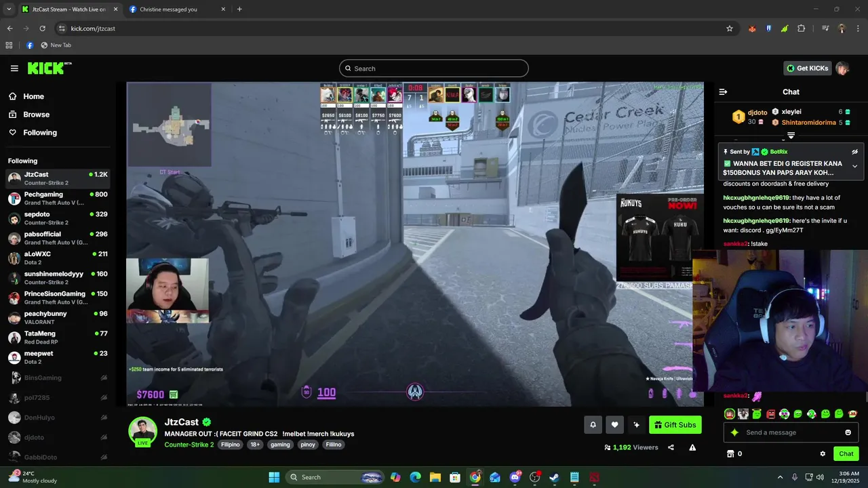Viewport: 868px width, 488px height.
Task: Open aLoWXC channel from sidebar
Action: coord(58,258)
